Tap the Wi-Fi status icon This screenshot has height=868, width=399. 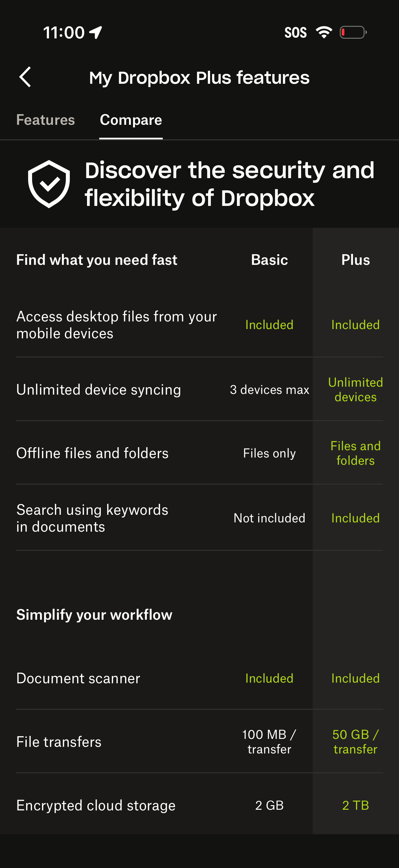324,32
